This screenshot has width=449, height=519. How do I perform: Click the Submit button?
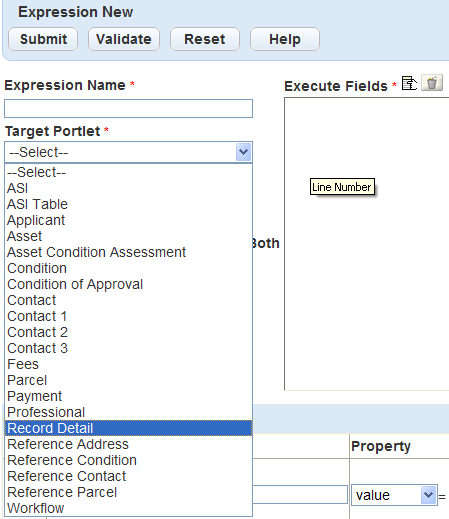[x=43, y=39]
